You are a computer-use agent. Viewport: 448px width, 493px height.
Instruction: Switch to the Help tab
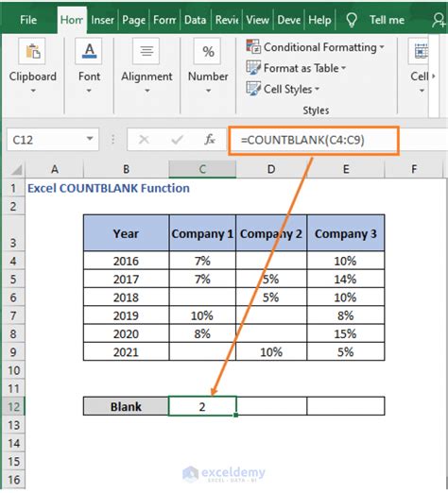click(319, 20)
